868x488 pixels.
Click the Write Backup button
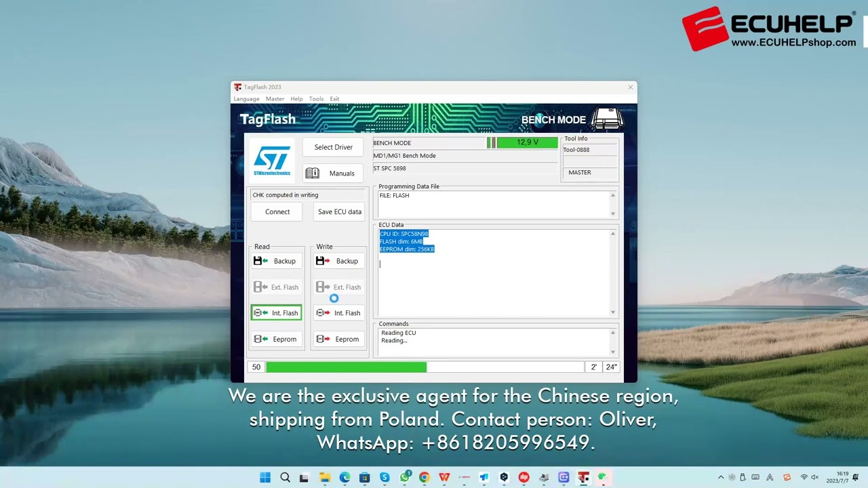(x=338, y=261)
